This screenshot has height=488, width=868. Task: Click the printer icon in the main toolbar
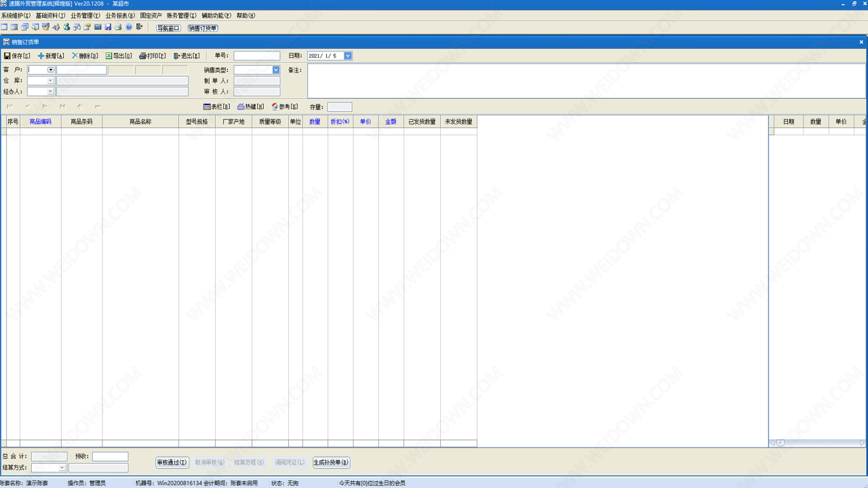point(118,27)
